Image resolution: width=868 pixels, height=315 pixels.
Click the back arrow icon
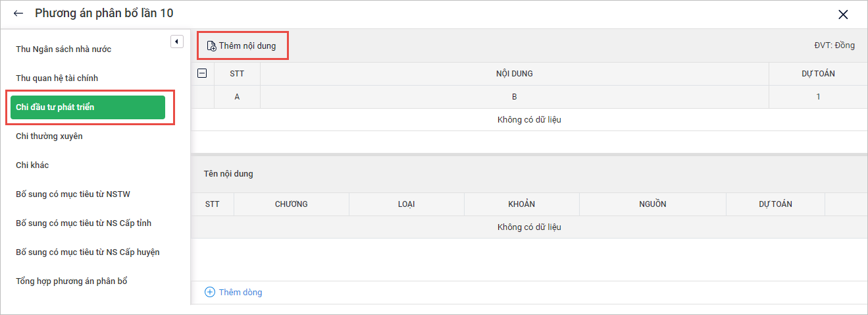coord(18,13)
